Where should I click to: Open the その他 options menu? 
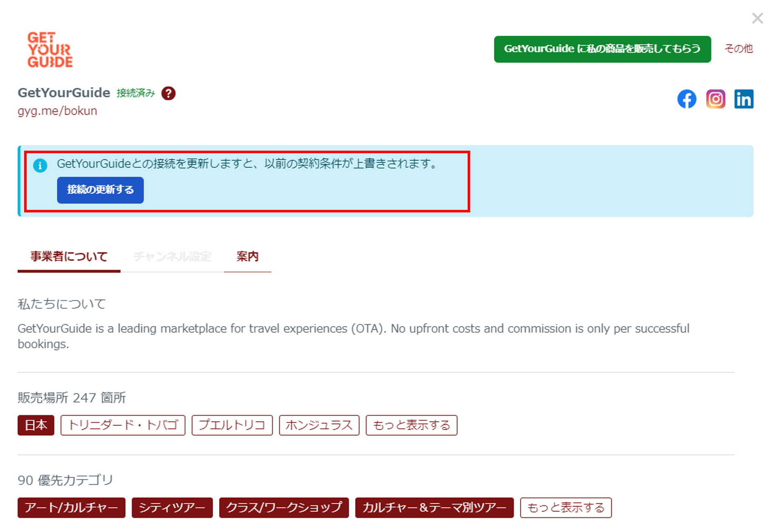pos(739,49)
